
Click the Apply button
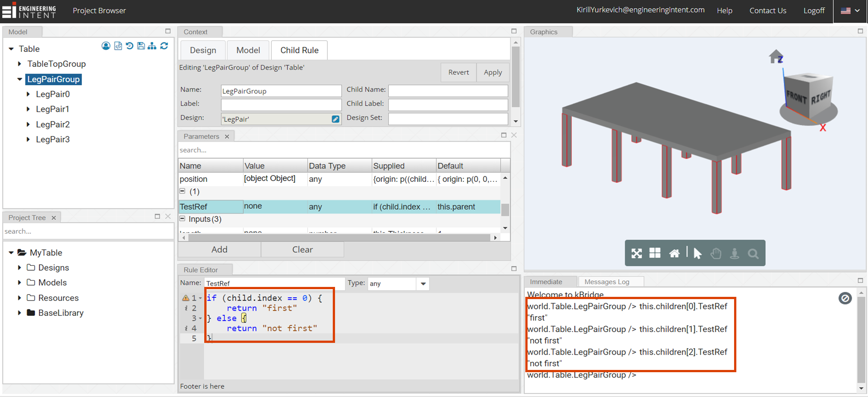click(x=493, y=72)
